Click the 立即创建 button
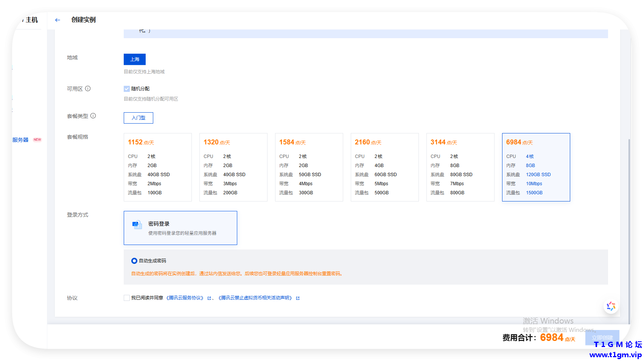 coord(602,338)
